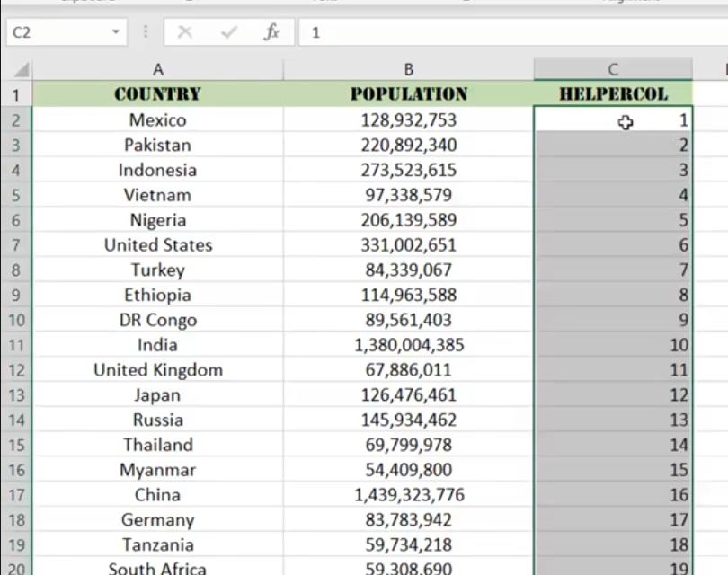Screen dimensions: 728x575
Task: Click population value 89,561,403
Action: [409, 320]
